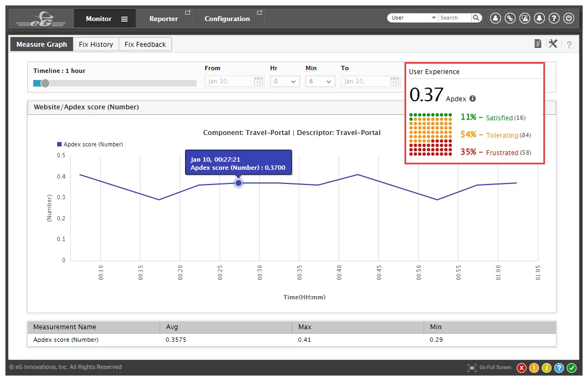Click the Frustrated (58) label
The height and width of the screenshot is (381, 588).
509,152
